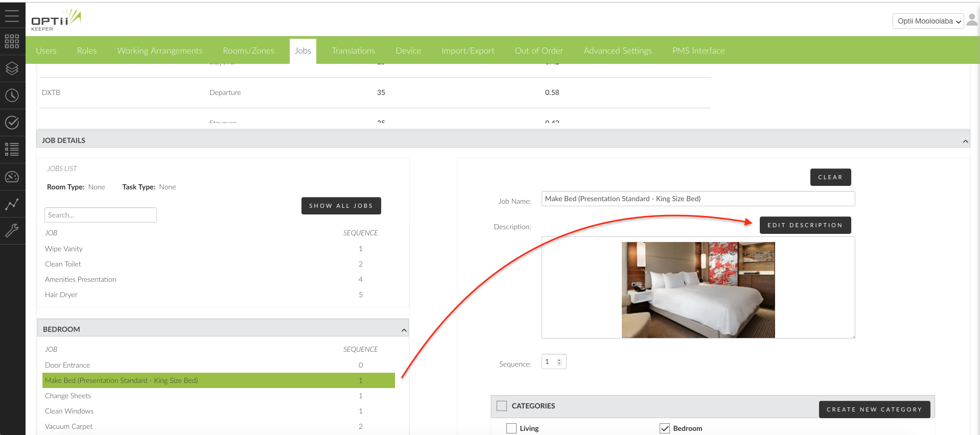980x435 pixels.
Task: Select the highlighted Make Bed job row
Action: [219, 380]
